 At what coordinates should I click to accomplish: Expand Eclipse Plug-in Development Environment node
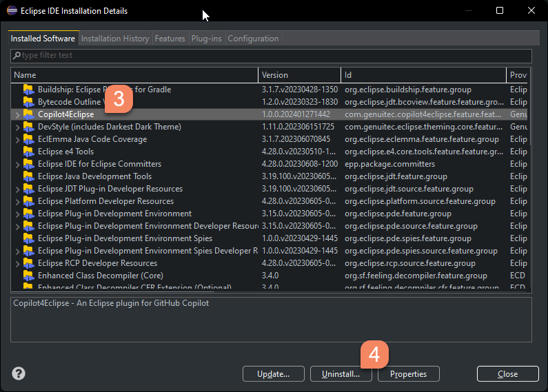coord(17,214)
